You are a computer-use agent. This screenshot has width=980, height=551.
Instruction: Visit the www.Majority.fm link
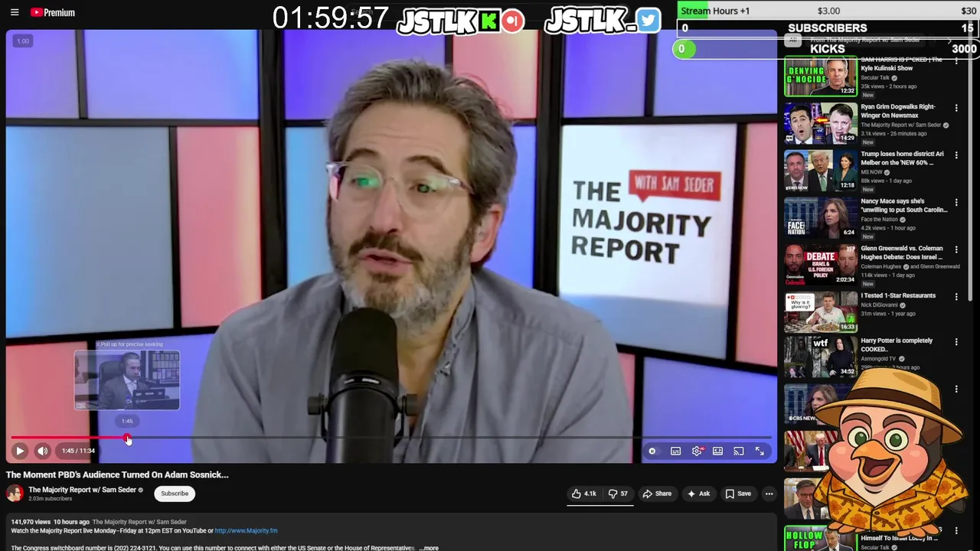point(246,530)
